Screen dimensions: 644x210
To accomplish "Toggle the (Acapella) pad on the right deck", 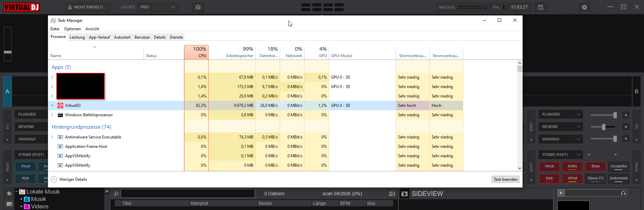I will pyautogui.click(x=619, y=167).
